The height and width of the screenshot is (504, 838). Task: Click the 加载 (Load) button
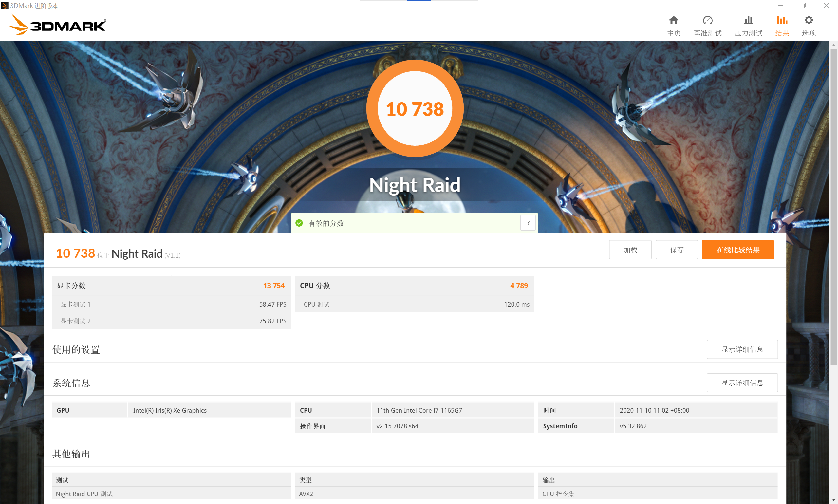click(x=630, y=250)
